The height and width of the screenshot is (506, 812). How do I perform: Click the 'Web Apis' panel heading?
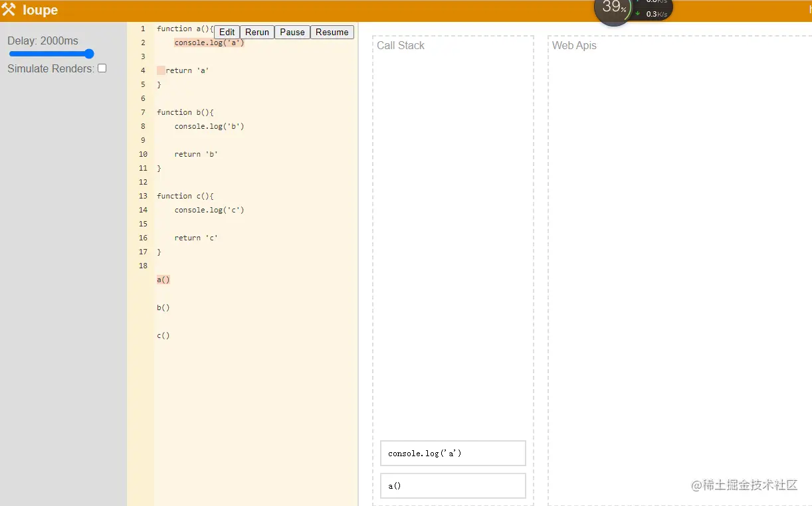click(574, 45)
